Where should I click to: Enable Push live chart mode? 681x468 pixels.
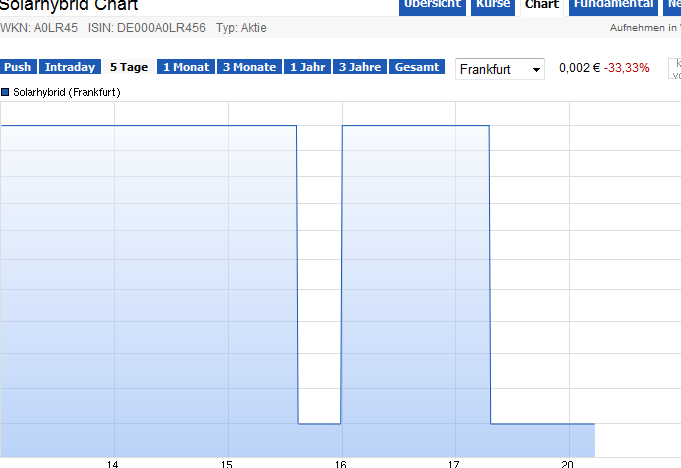[x=18, y=67]
